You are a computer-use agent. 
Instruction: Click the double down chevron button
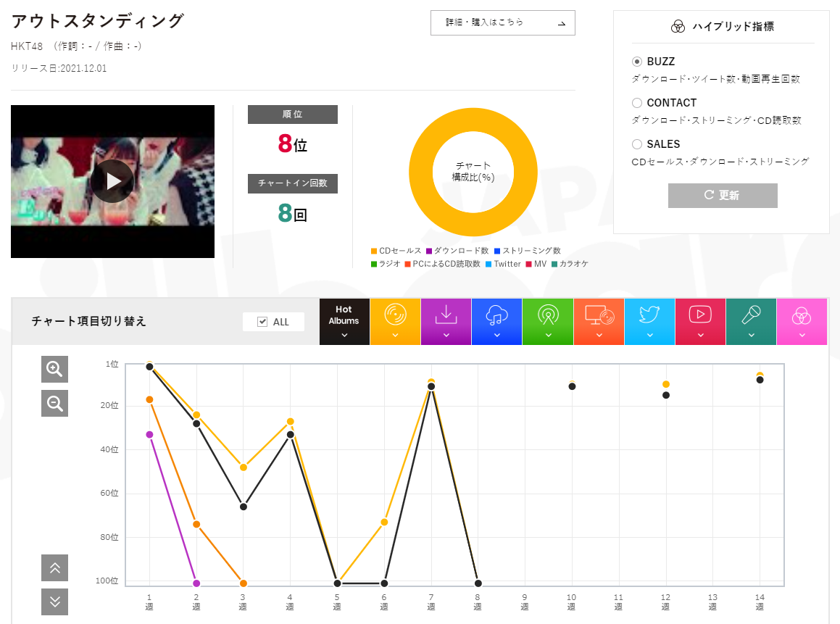click(x=54, y=602)
